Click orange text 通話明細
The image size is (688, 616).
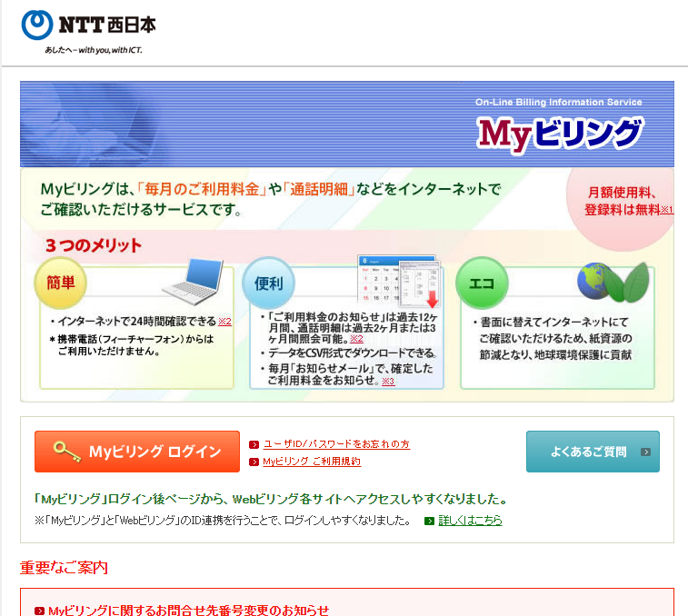pyautogui.click(x=318, y=189)
